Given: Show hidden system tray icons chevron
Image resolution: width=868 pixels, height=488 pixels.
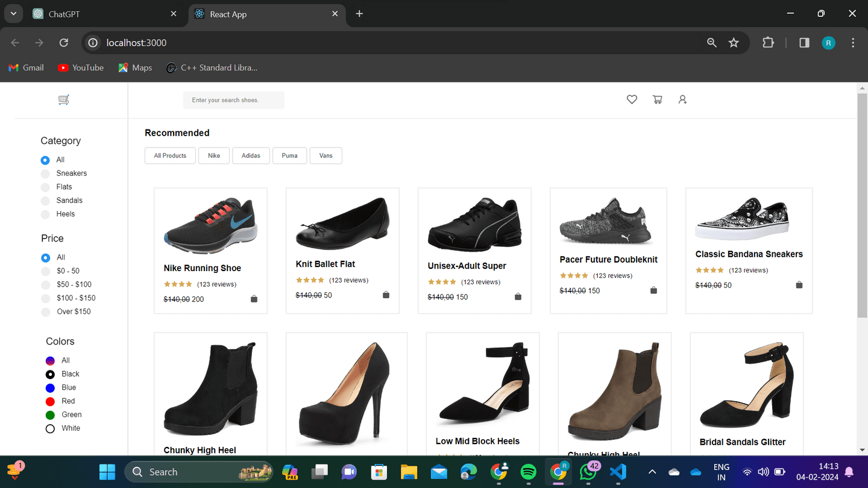Looking at the screenshot, I should click(x=652, y=472).
